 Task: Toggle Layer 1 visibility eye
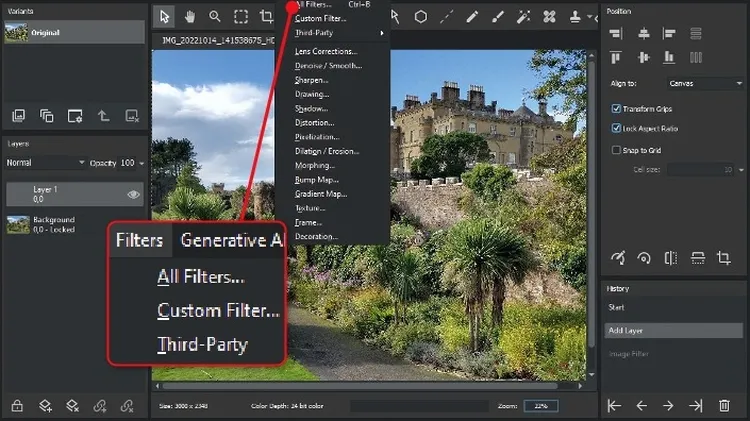pyautogui.click(x=132, y=194)
